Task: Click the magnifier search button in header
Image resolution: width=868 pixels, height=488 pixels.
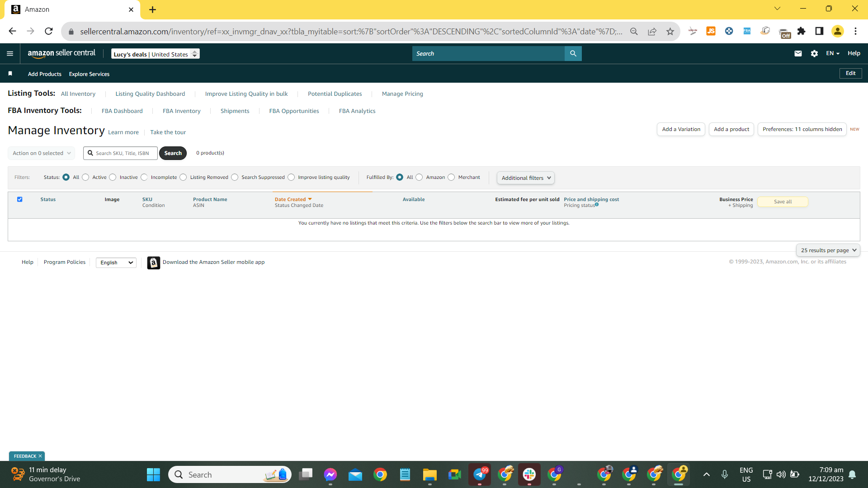Action: coord(573,53)
